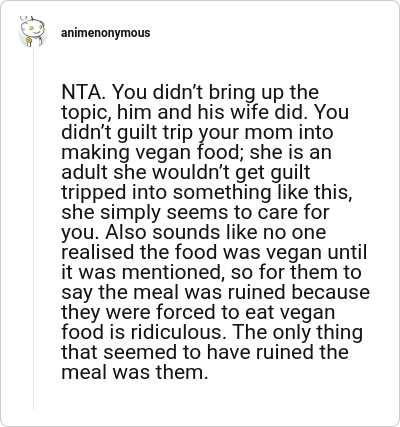Click the final line "meal was them."
This screenshot has width=400, height=427.
click(x=135, y=372)
